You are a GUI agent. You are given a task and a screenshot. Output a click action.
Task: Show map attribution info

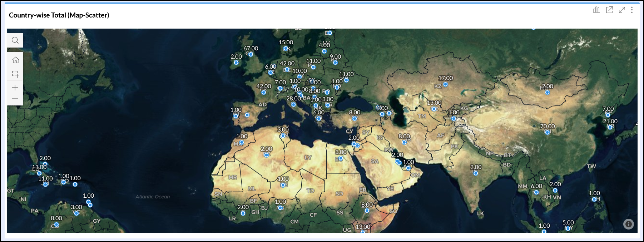coord(628,224)
